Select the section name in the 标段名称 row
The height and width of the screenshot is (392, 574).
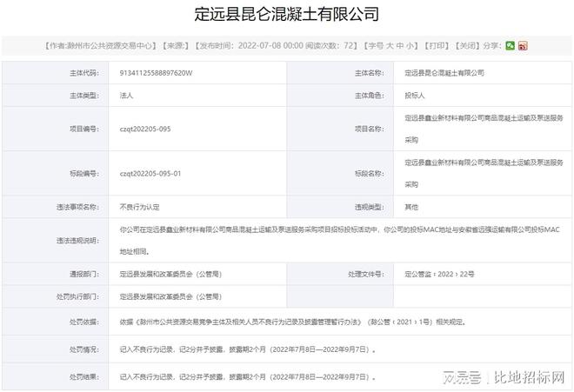point(484,174)
